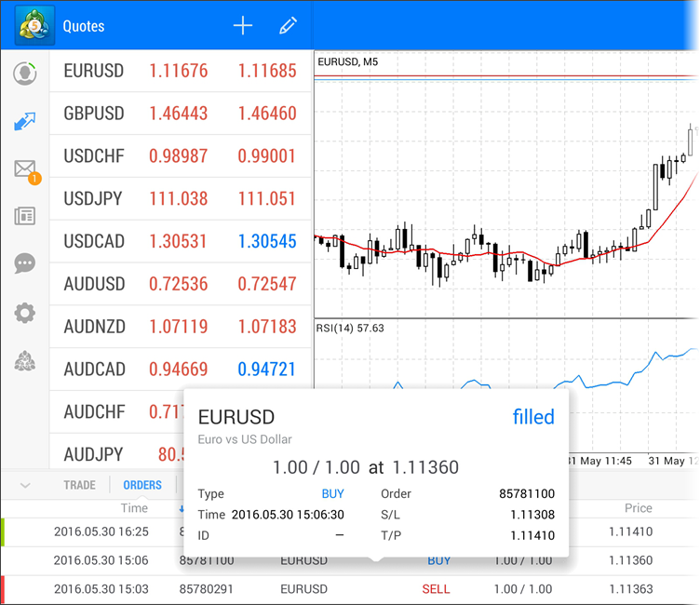This screenshot has width=700, height=605.
Task: Click the RSI(14) indicator label
Action: coord(350,328)
